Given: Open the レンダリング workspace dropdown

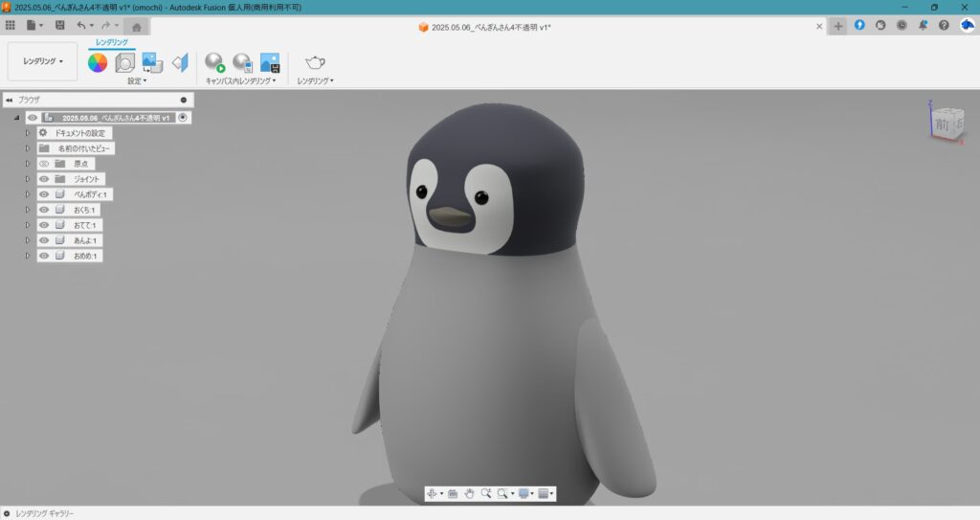Looking at the screenshot, I should pos(43,61).
